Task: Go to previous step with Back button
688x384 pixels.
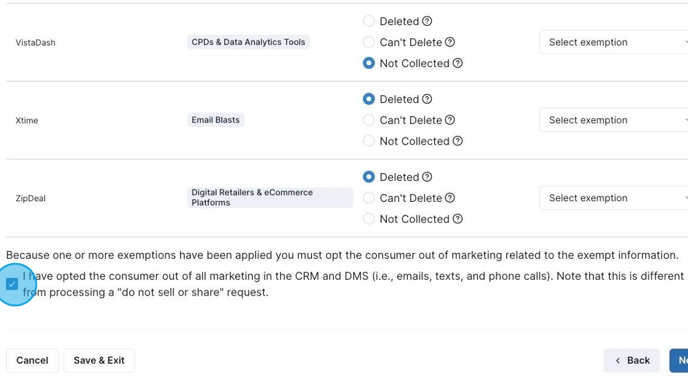Action: click(631, 360)
